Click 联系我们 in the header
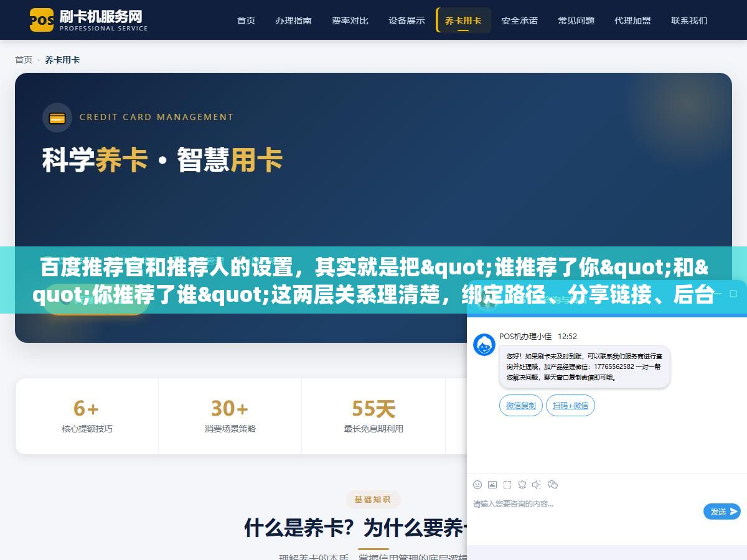Image resolution: width=747 pixels, height=560 pixels. click(689, 20)
